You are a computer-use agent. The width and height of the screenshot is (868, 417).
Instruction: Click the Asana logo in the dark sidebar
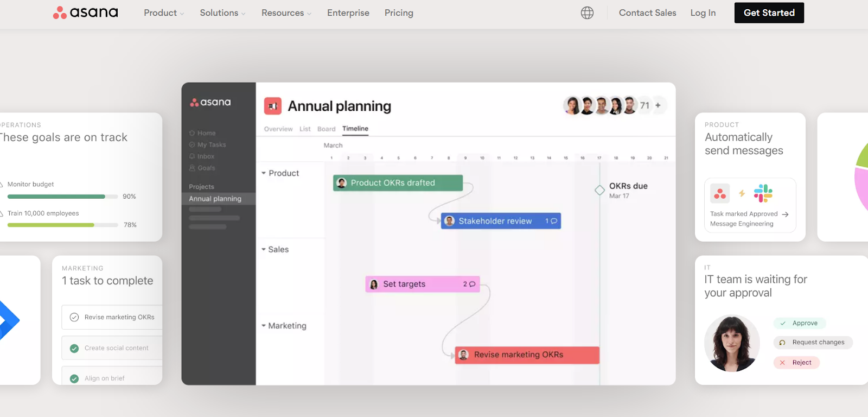pos(210,102)
